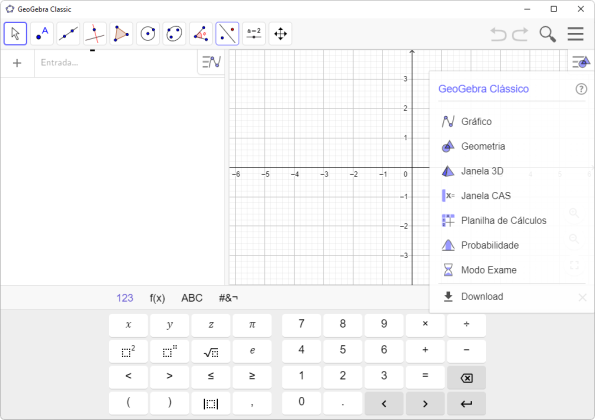The width and height of the screenshot is (595, 420).
Task: Toggle the graphics view style bar
Action: click(581, 61)
